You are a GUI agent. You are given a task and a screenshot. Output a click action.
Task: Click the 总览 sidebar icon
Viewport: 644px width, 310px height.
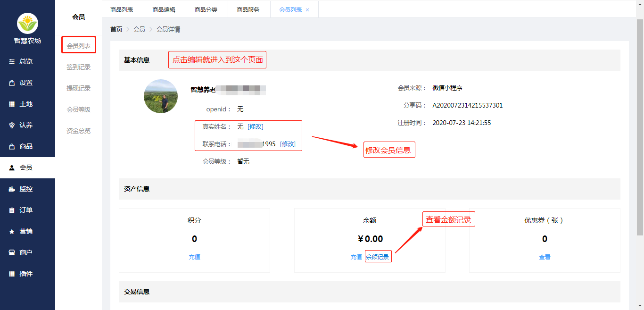(12, 61)
